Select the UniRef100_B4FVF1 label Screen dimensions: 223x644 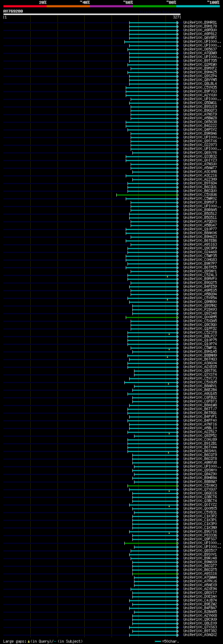click(x=200, y=417)
